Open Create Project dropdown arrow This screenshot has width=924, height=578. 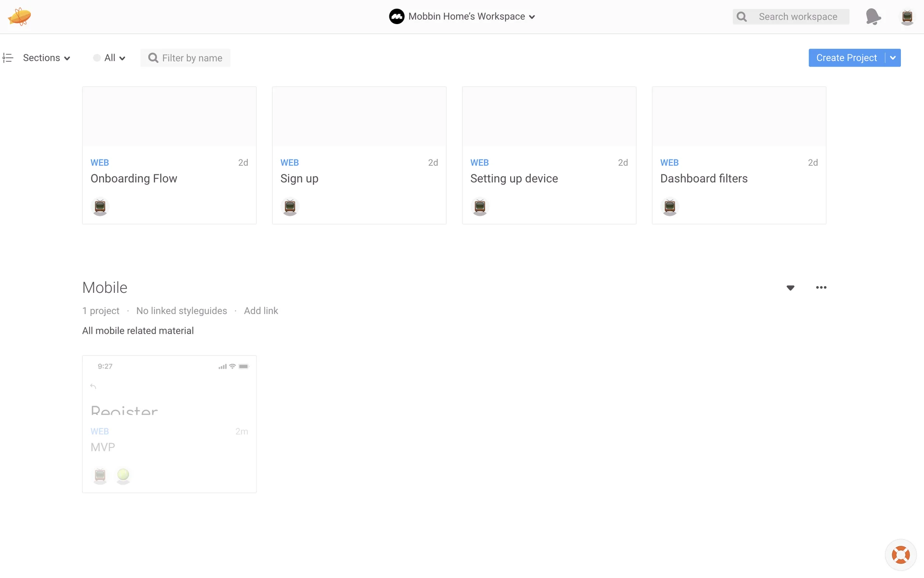[893, 58]
